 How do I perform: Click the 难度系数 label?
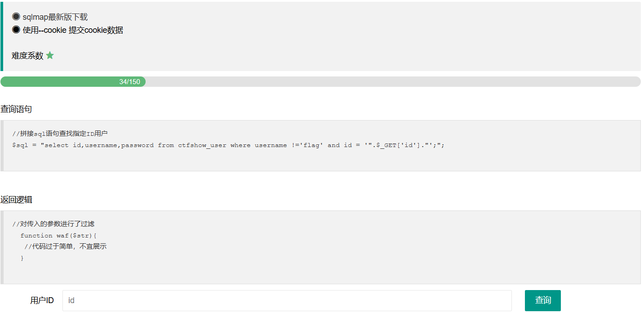(27, 56)
